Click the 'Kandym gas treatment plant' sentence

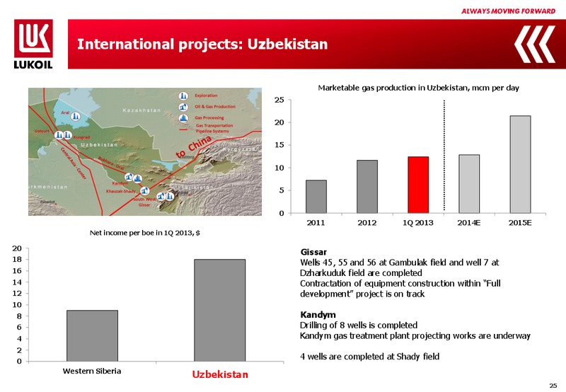(415, 335)
